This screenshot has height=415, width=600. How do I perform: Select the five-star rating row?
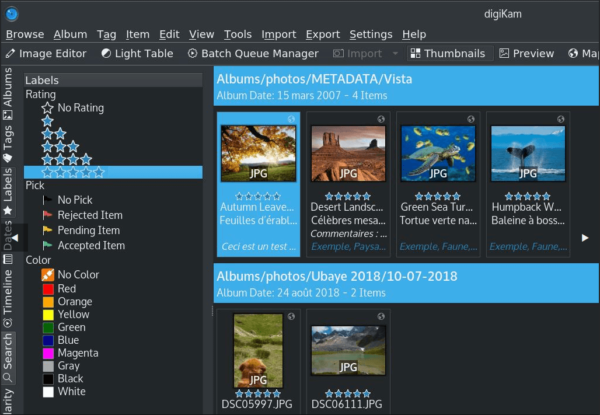113,172
